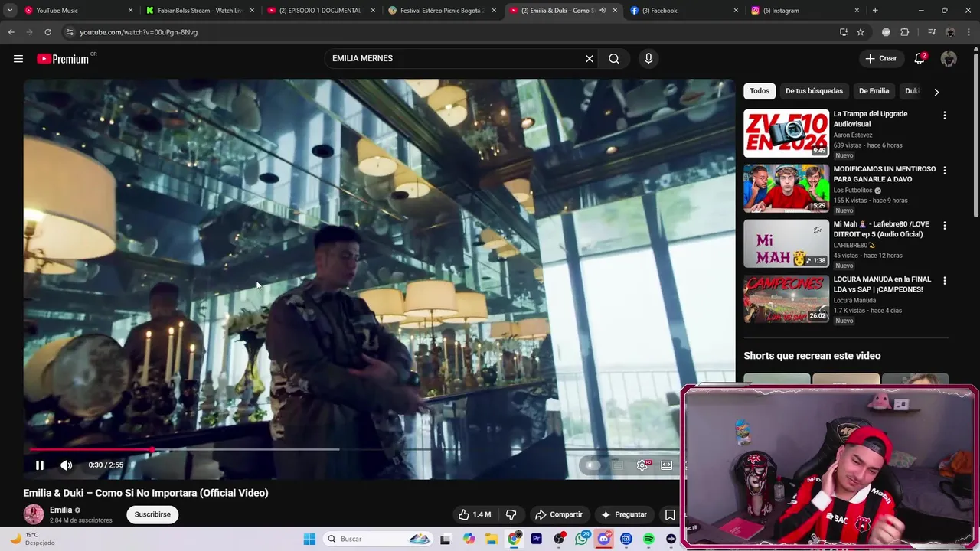
Task: Toggle subtitles in player controls
Action: [617, 465]
